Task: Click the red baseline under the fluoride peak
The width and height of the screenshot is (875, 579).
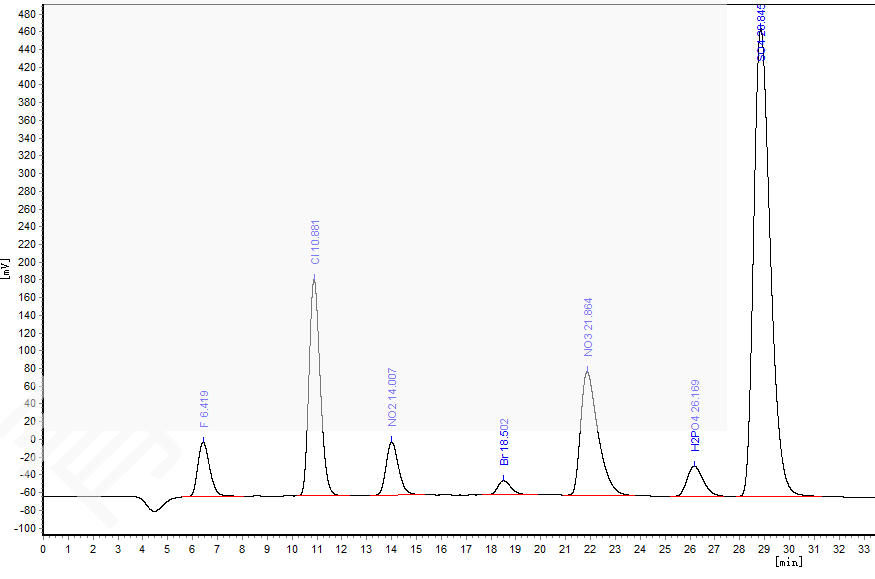Action: pyautogui.click(x=204, y=496)
